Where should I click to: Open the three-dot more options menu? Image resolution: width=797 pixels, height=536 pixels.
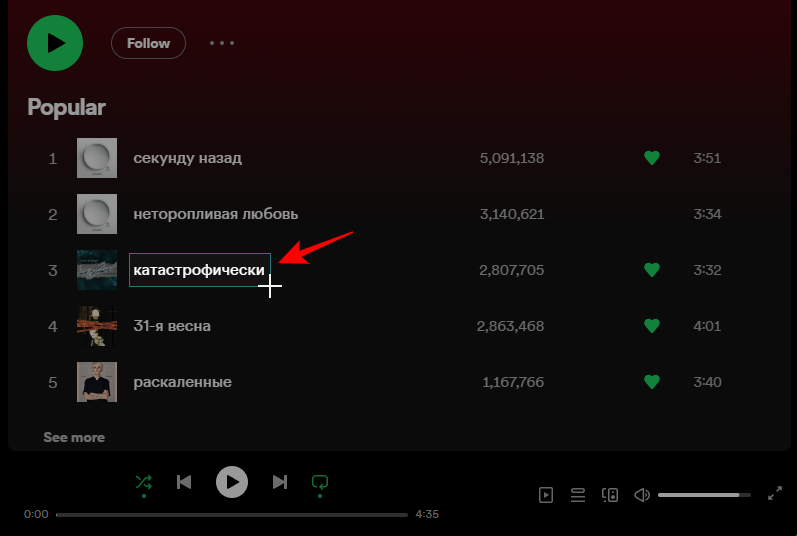(x=222, y=43)
